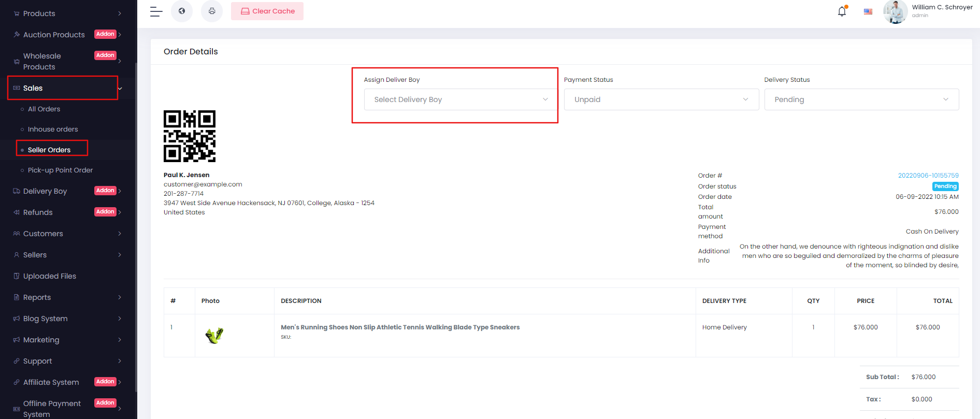
Task: Click the Support link icon
Action: coord(17,361)
